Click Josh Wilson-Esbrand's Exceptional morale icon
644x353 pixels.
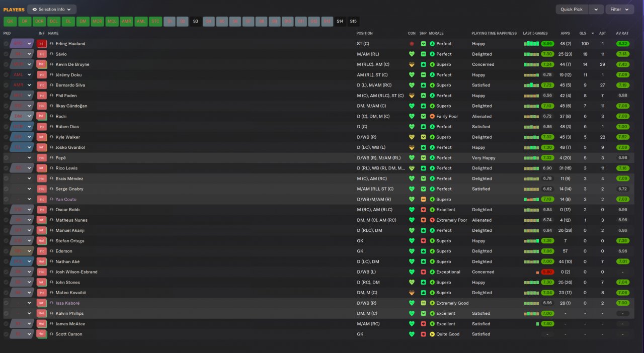click(432, 272)
